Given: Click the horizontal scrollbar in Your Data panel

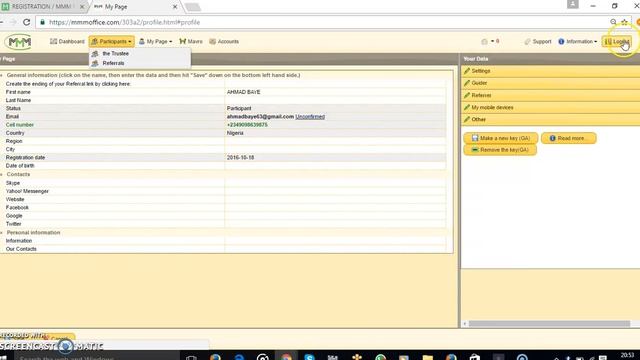Looking at the screenshot, I should tap(549, 324).
